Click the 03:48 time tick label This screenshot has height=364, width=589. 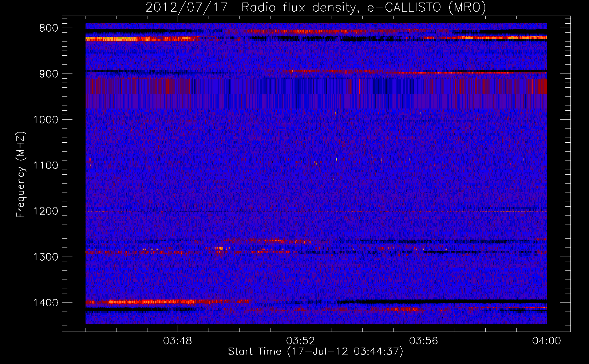coord(178,341)
